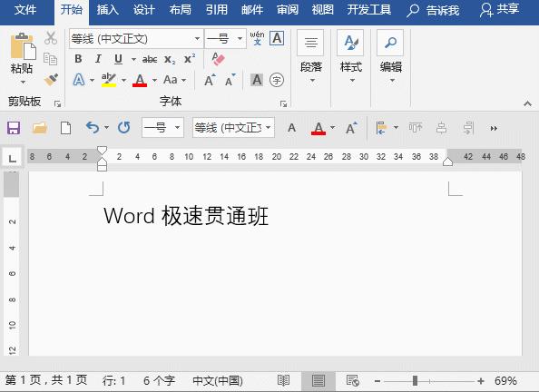Launch the Font dialog launcher

[283, 103]
